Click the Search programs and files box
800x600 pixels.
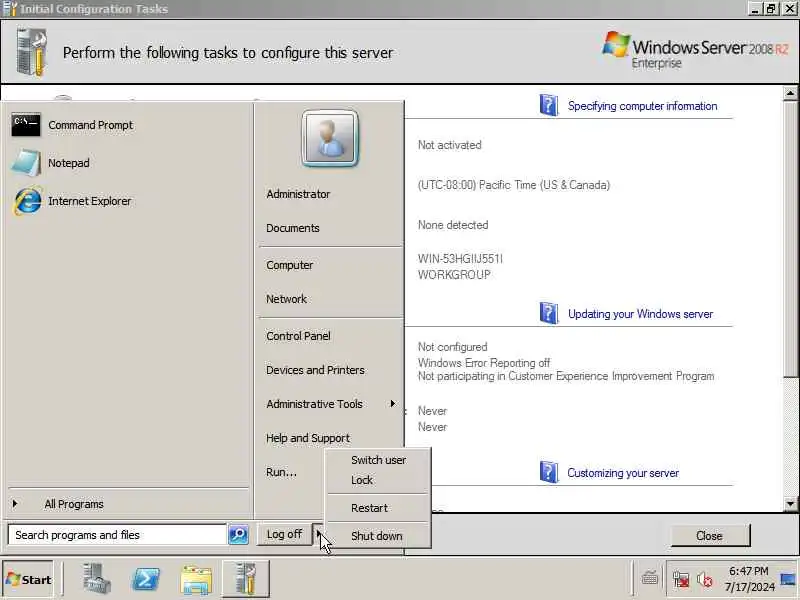pos(117,535)
